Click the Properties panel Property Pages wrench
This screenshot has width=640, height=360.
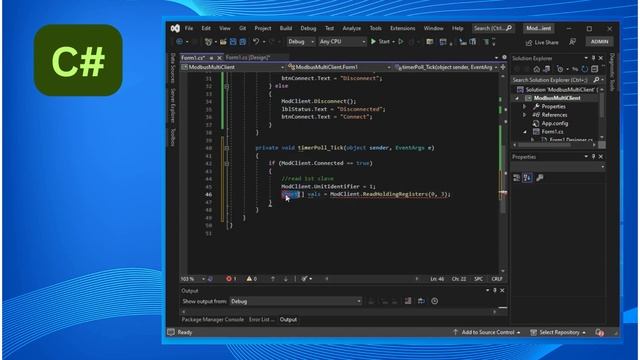pyautogui.click(x=540, y=178)
